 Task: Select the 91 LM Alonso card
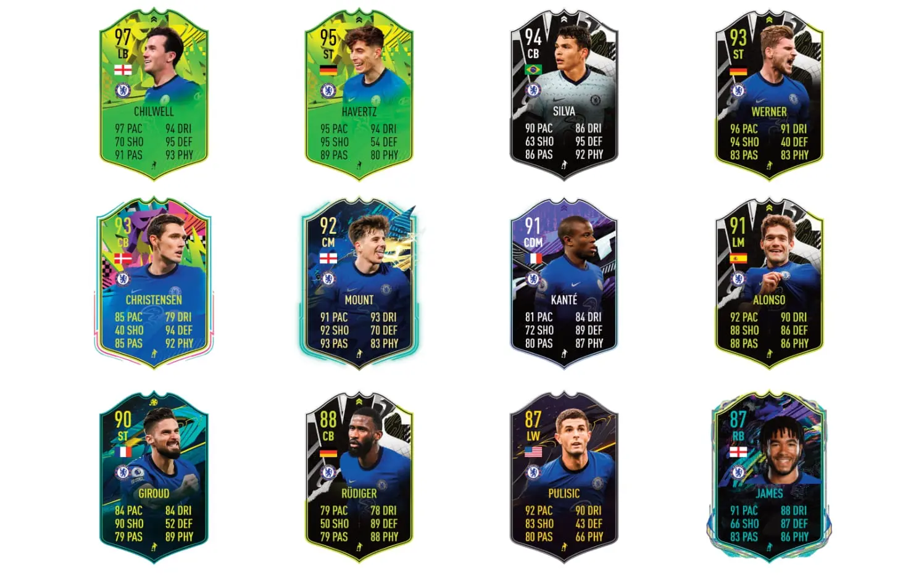(769, 283)
